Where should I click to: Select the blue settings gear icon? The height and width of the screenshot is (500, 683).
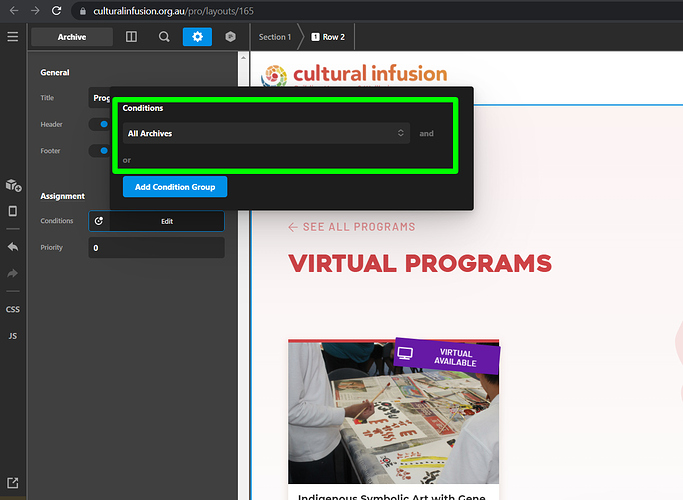[x=197, y=37]
